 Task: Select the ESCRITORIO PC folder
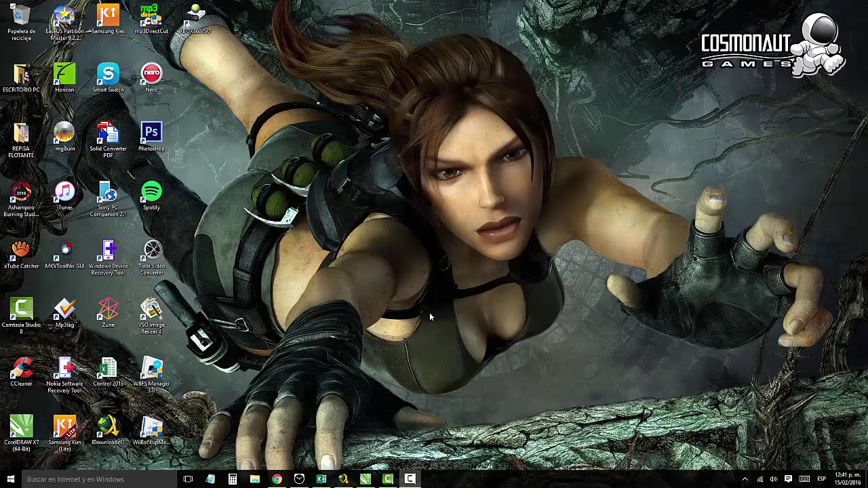tap(21, 78)
